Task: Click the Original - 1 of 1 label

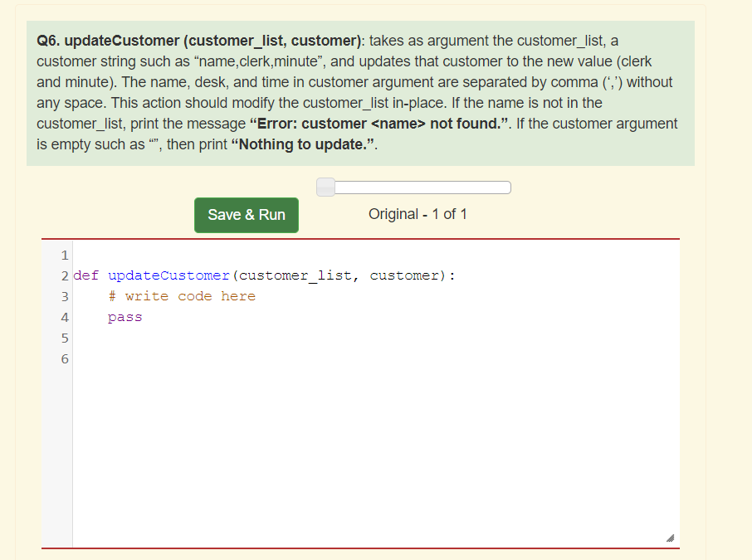Action: click(x=418, y=214)
